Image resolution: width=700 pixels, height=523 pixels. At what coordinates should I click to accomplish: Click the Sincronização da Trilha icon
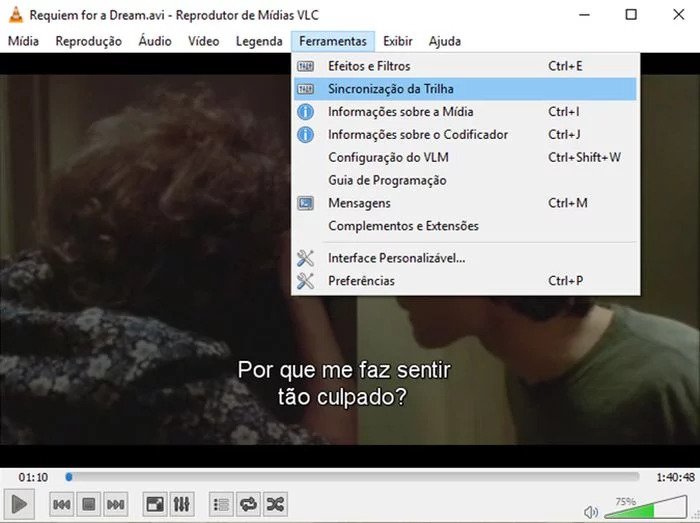pyautogui.click(x=305, y=89)
